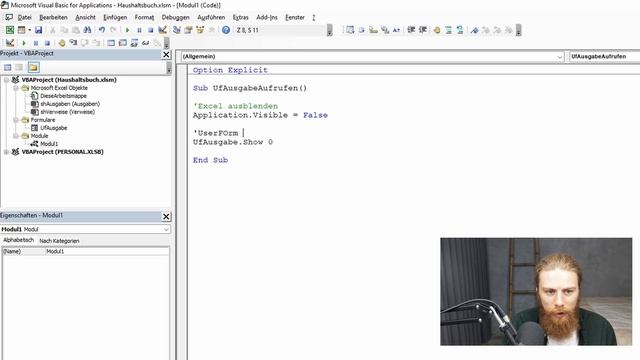Click the Quick Info icon

(x=373, y=30)
